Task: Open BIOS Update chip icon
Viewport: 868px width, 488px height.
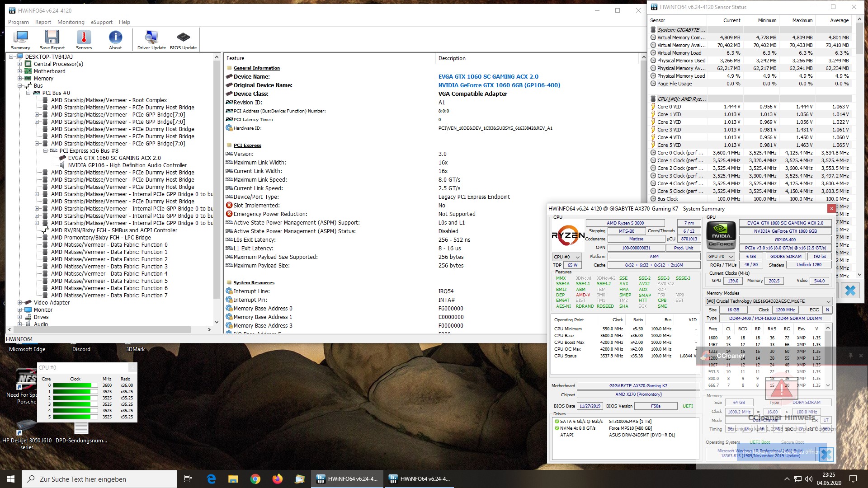Action: coord(183,40)
